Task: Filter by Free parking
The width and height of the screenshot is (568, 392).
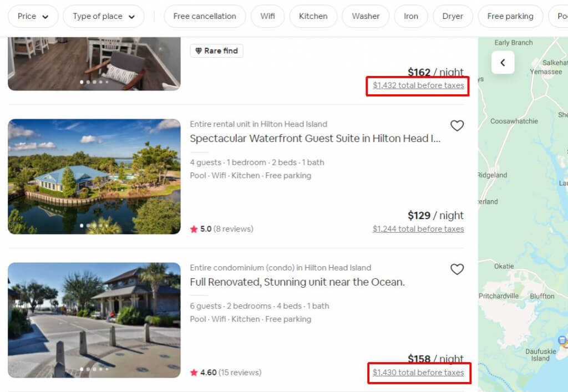Action: pos(510,17)
